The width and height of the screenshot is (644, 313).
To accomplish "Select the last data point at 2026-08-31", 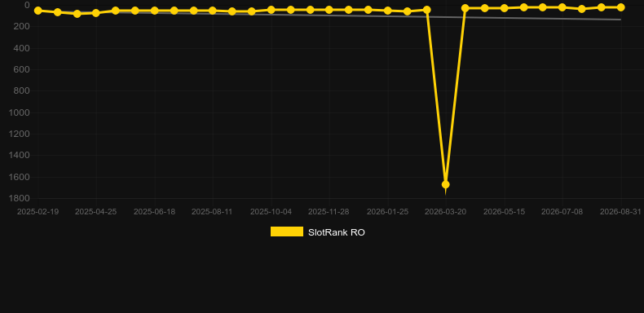I will [620, 7].
